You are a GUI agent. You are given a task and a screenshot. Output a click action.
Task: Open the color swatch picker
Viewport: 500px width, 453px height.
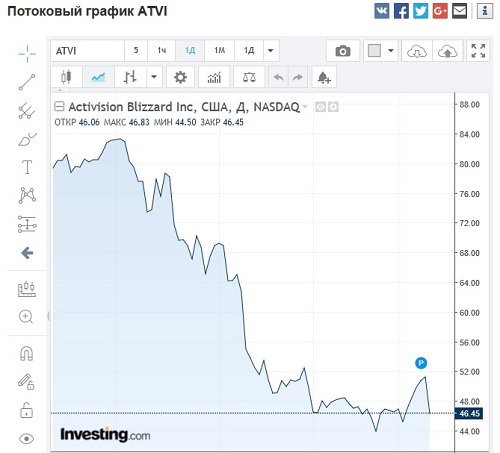pos(374,51)
